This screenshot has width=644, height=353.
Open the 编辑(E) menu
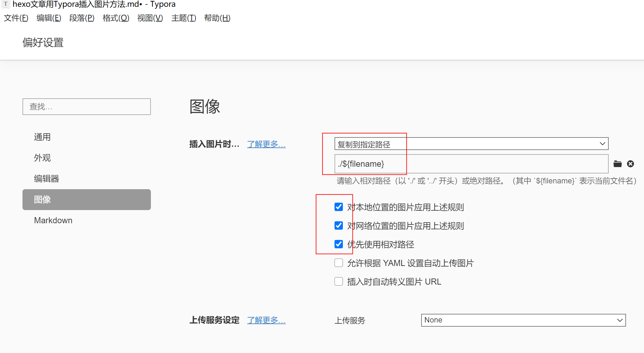[49, 18]
